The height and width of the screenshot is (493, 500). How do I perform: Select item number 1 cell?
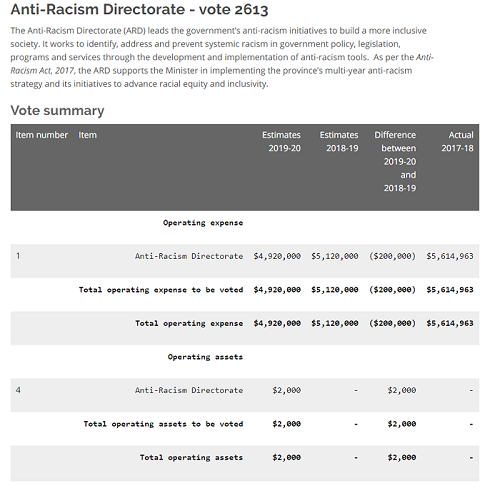coord(18,256)
